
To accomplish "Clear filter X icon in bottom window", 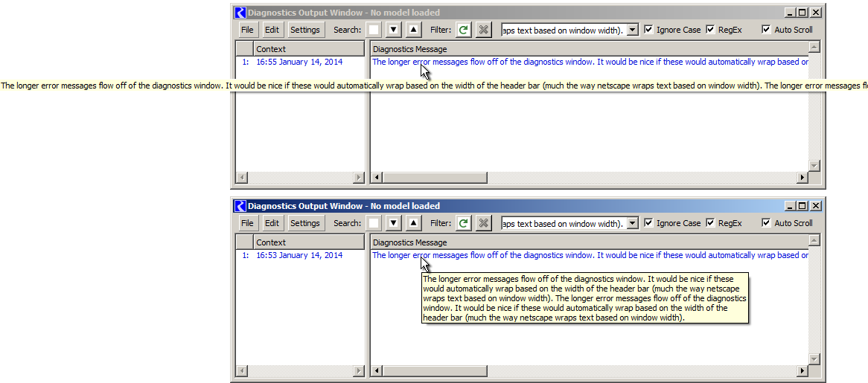I will pos(483,223).
